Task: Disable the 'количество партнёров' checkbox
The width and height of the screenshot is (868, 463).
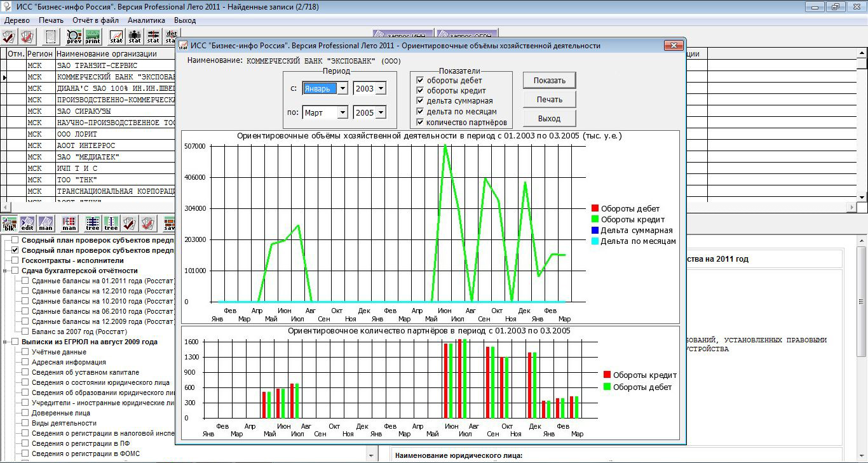Action: click(420, 122)
